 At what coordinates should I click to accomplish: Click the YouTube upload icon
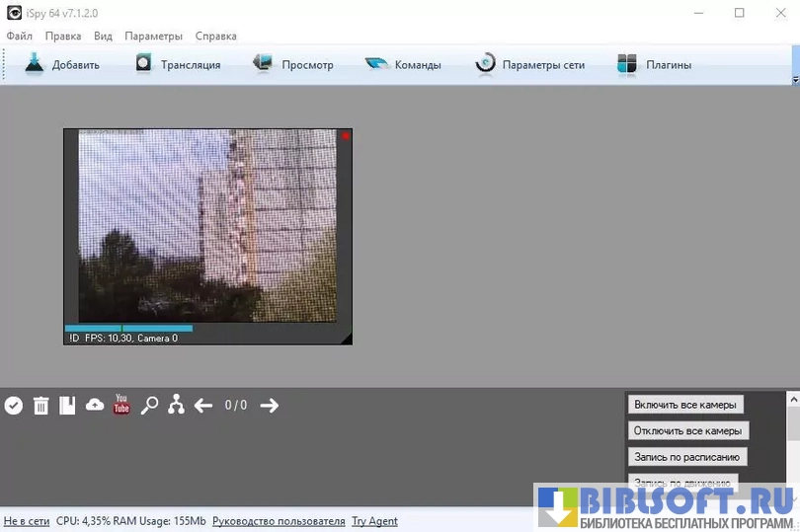(x=121, y=404)
